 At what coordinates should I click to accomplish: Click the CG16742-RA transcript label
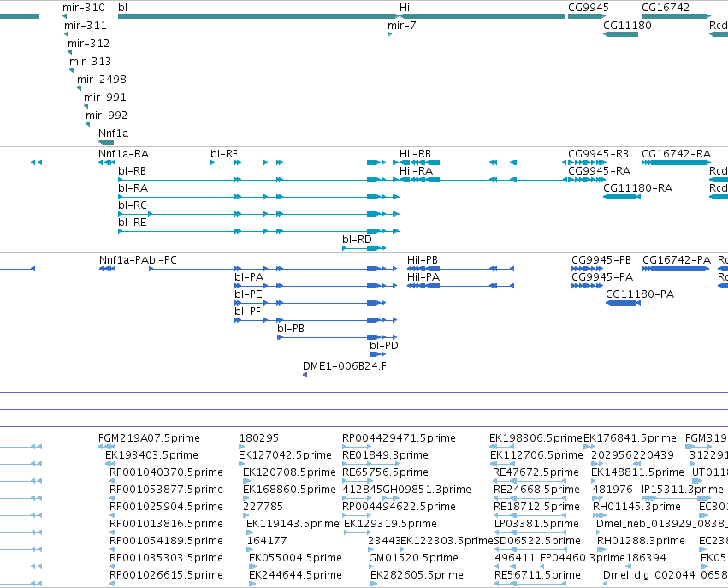point(676,154)
